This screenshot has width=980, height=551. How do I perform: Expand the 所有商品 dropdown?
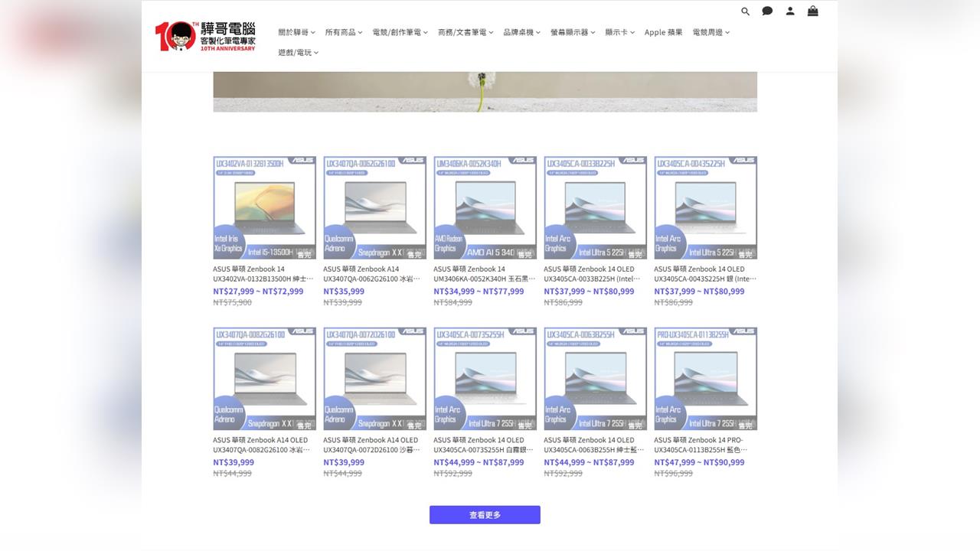[x=344, y=32]
